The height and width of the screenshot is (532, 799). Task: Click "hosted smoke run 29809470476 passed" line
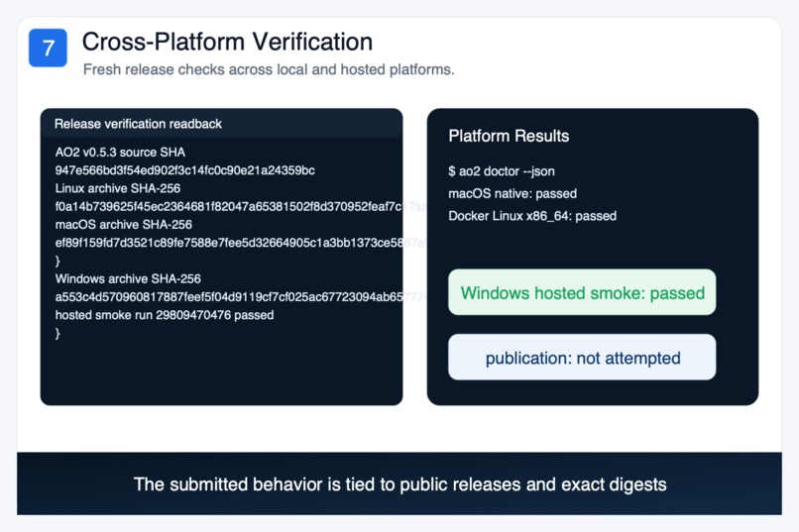[165, 315]
